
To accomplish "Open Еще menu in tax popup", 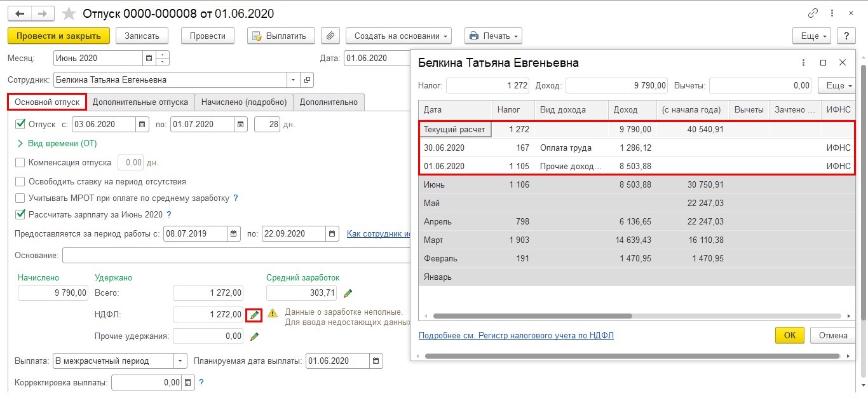I will [x=836, y=85].
